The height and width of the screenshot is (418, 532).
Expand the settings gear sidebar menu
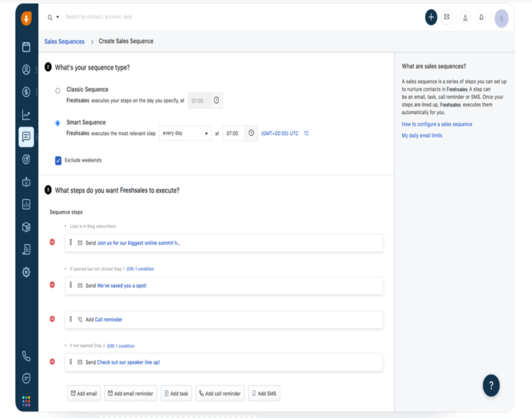[x=26, y=272]
